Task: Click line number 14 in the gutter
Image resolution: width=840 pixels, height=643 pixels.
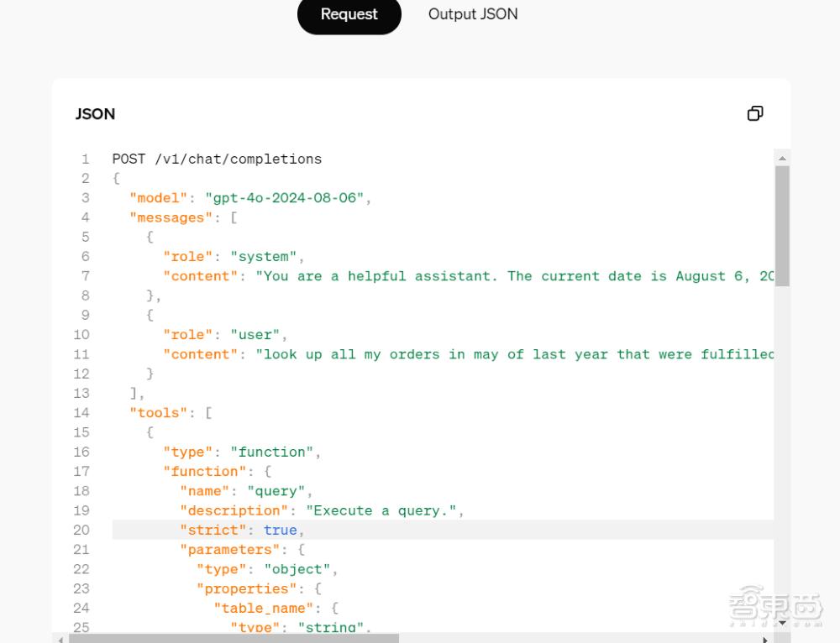Action: click(81, 413)
